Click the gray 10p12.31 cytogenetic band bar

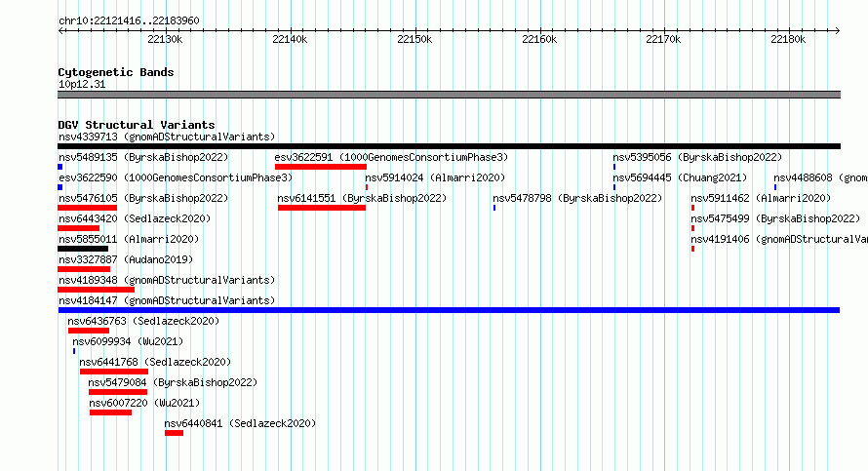[449, 95]
